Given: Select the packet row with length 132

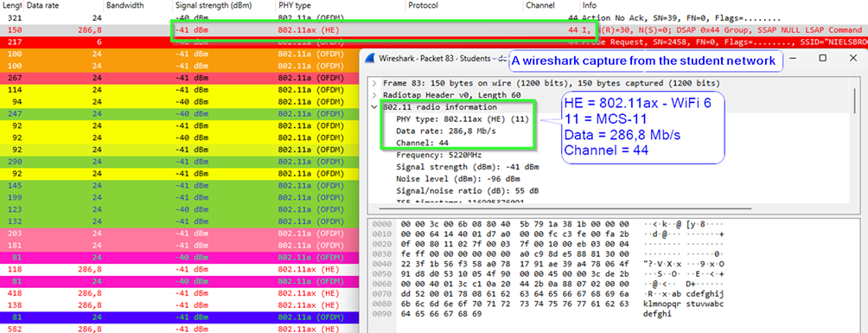Looking at the screenshot, I should click(180, 221).
